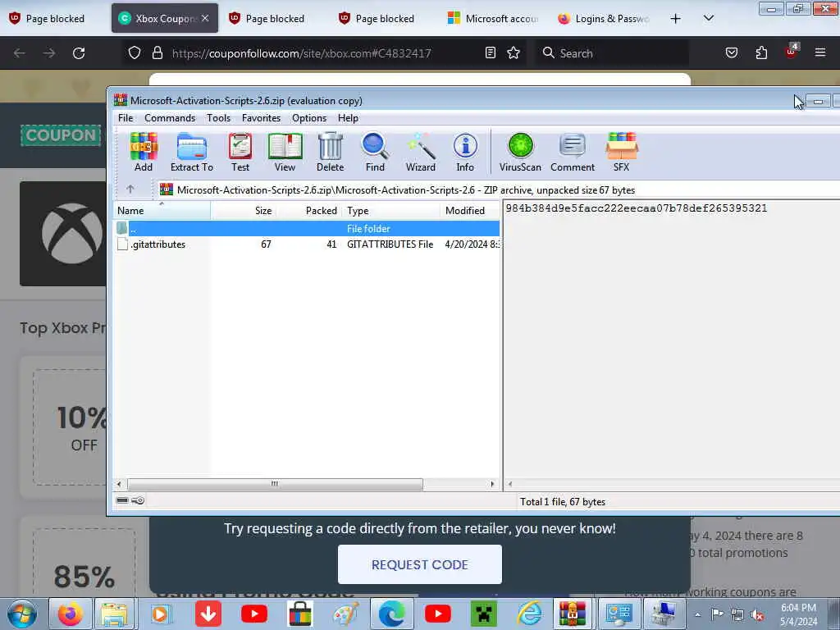
Task: Sort by the Modified column header
Action: coord(470,211)
